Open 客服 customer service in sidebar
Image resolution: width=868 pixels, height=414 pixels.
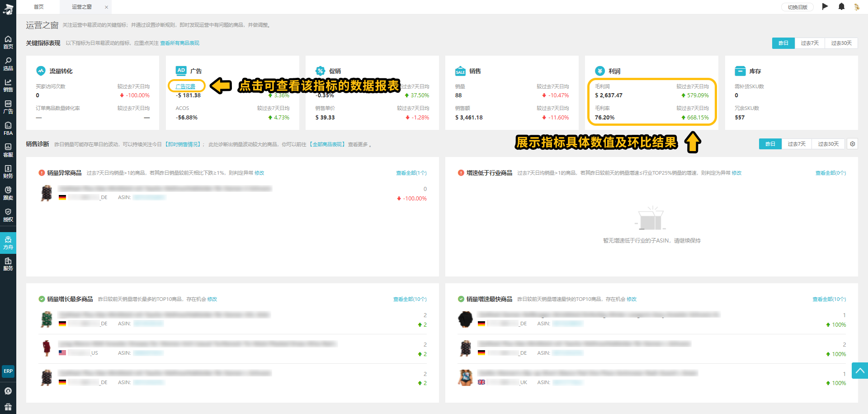pos(8,150)
